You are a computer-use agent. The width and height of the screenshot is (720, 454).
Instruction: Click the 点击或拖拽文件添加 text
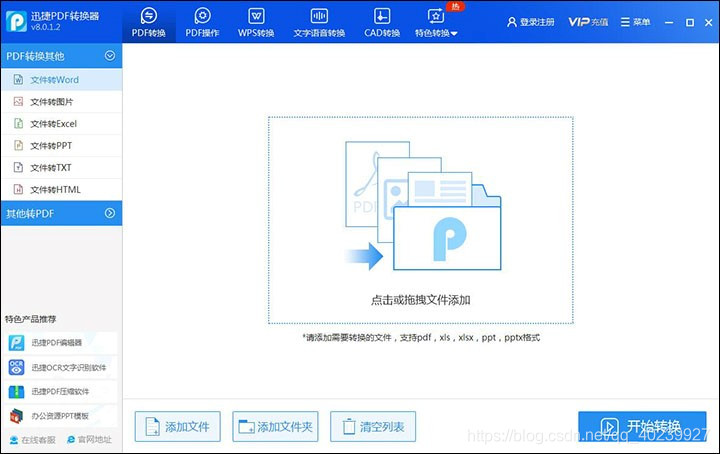point(421,300)
